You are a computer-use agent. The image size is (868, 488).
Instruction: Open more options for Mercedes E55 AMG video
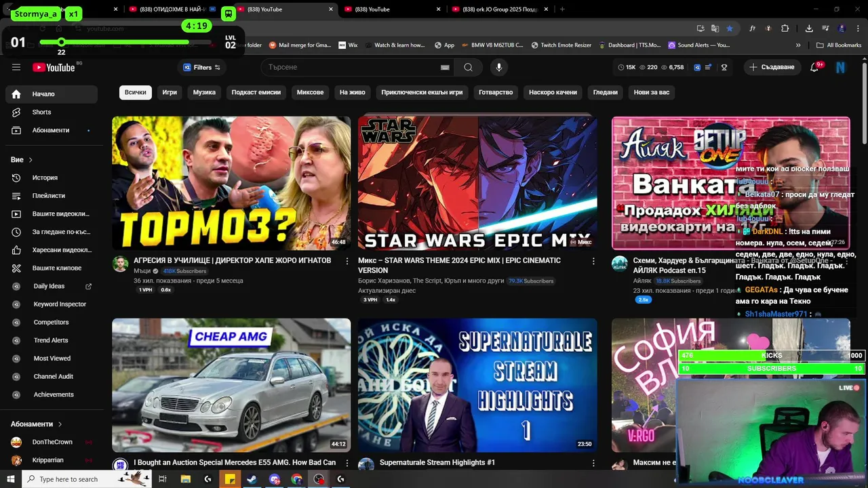[347, 463]
